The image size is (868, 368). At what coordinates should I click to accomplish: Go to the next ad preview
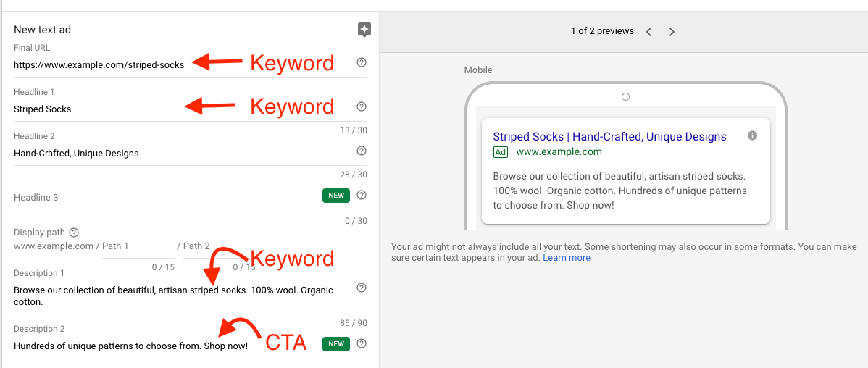coord(672,32)
